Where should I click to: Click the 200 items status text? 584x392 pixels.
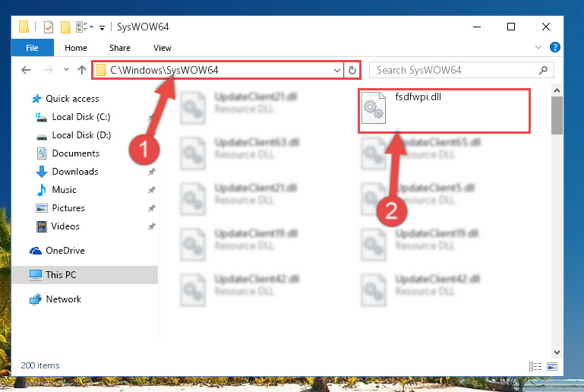(x=40, y=365)
